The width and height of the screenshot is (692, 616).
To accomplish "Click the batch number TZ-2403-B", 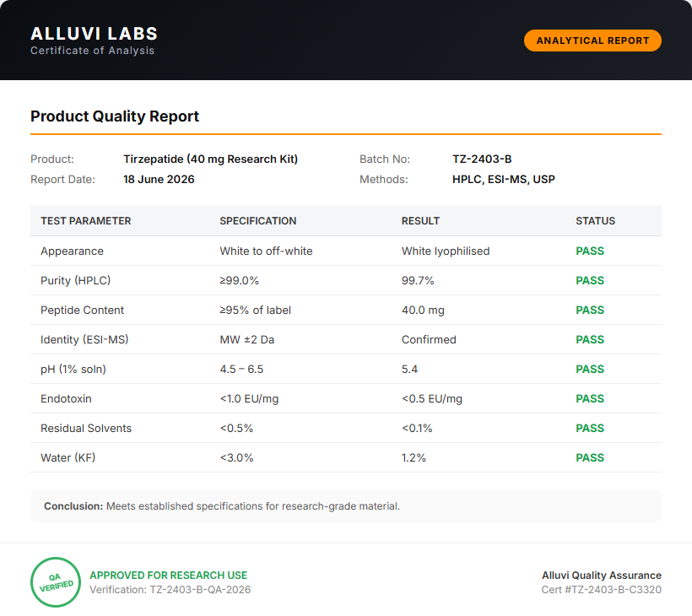I will pyautogui.click(x=482, y=159).
